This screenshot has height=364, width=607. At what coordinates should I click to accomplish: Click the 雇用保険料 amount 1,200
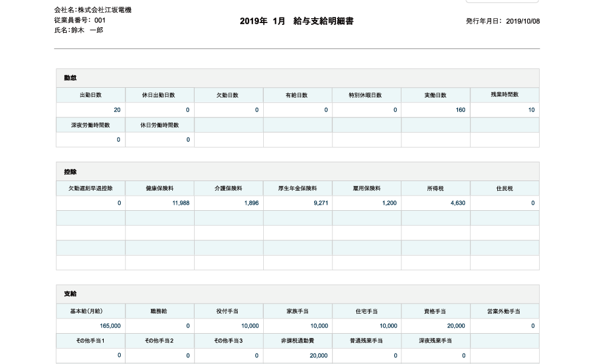367,204
